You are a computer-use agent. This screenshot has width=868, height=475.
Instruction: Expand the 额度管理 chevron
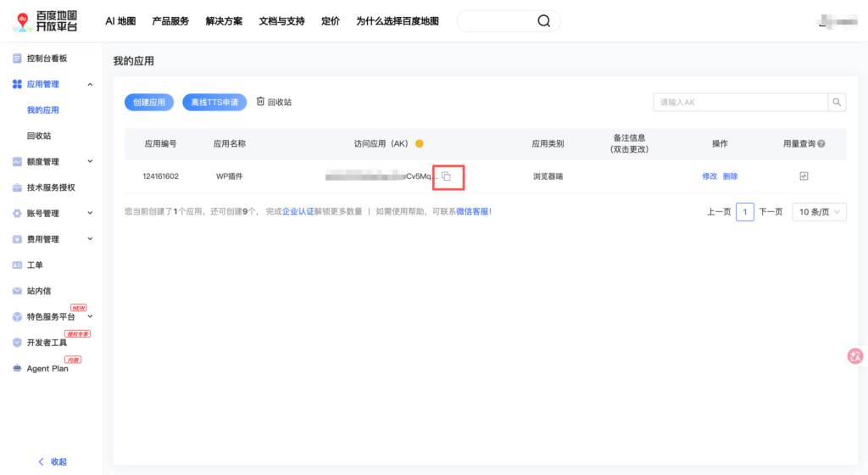(x=90, y=162)
